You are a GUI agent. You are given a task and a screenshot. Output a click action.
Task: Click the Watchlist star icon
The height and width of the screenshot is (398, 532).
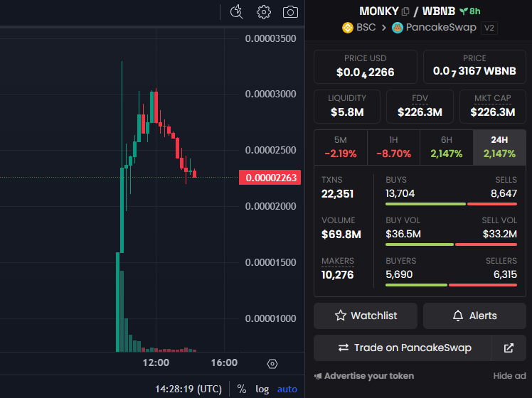point(340,316)
